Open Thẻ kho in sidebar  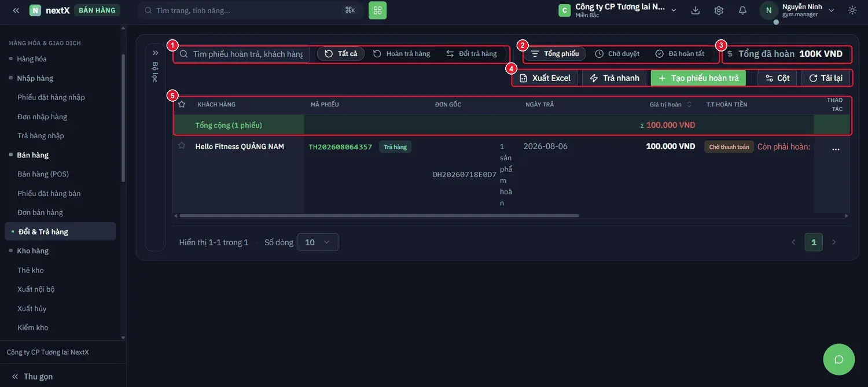[x=31, y=270]
